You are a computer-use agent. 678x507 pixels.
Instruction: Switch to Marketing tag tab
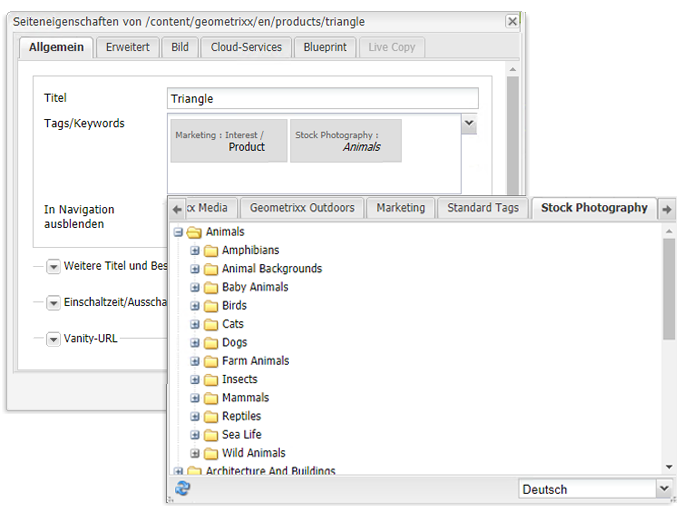(x=400, y=208)
